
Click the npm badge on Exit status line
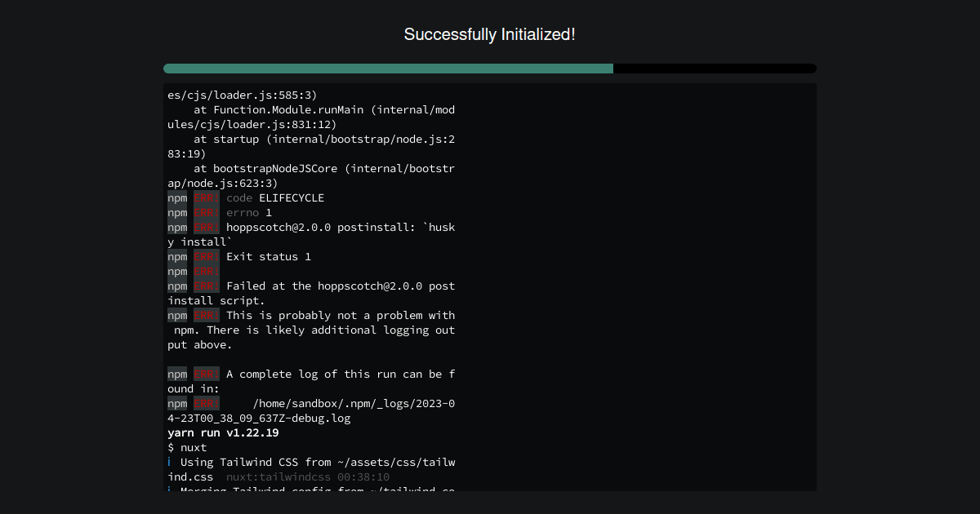point(177,256)
